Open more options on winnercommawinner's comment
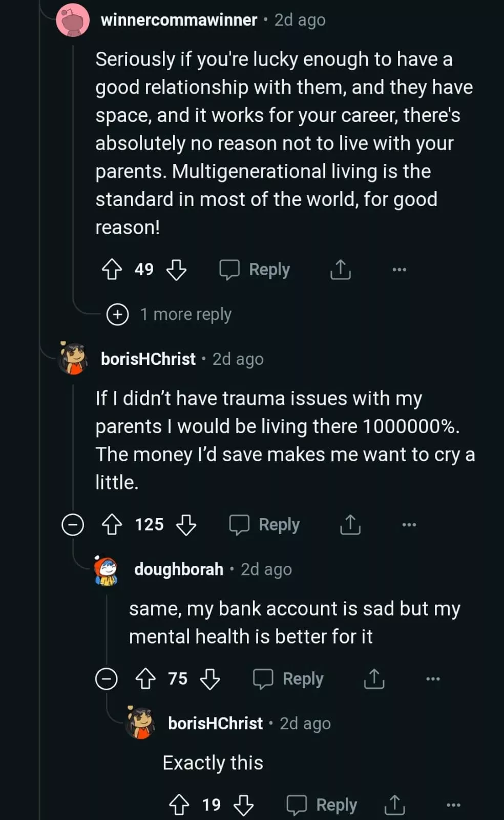This screenshot has height=820, width=504. [399, 270]
